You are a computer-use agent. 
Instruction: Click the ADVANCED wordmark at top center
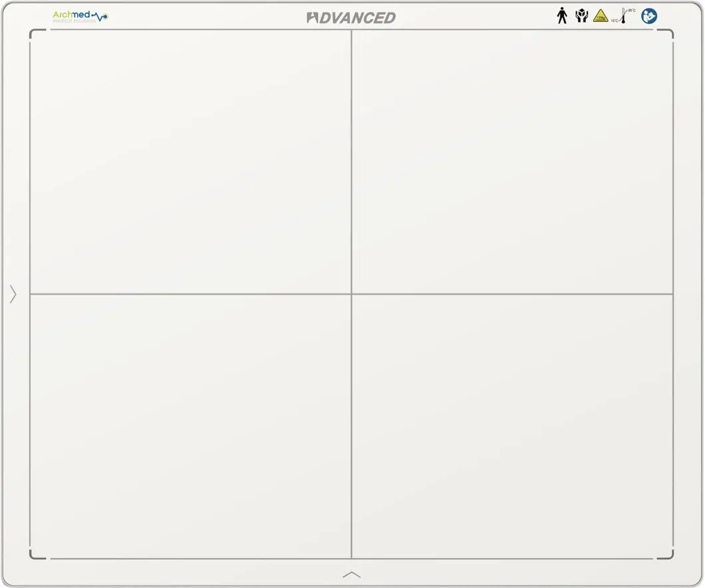(351, 18)
